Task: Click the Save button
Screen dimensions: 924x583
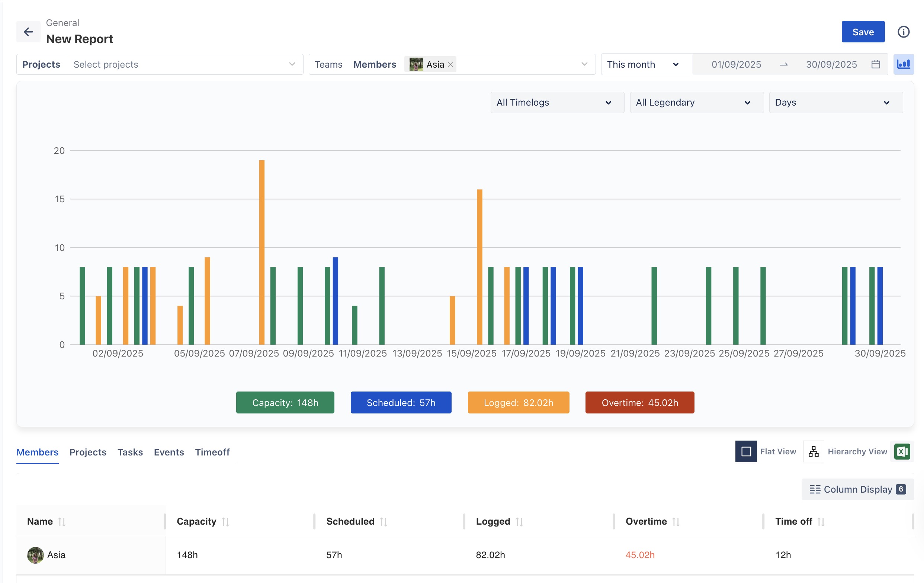Action: pyautogui.click(x=863, y=32)
